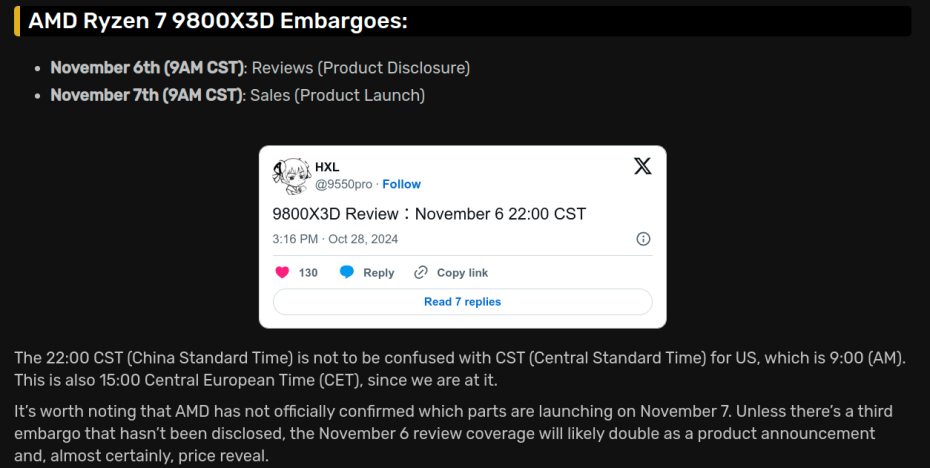Screen dimensions: 930x468
Task: Click the X logo in the tweet embed
Action: [x=642, y=166]
